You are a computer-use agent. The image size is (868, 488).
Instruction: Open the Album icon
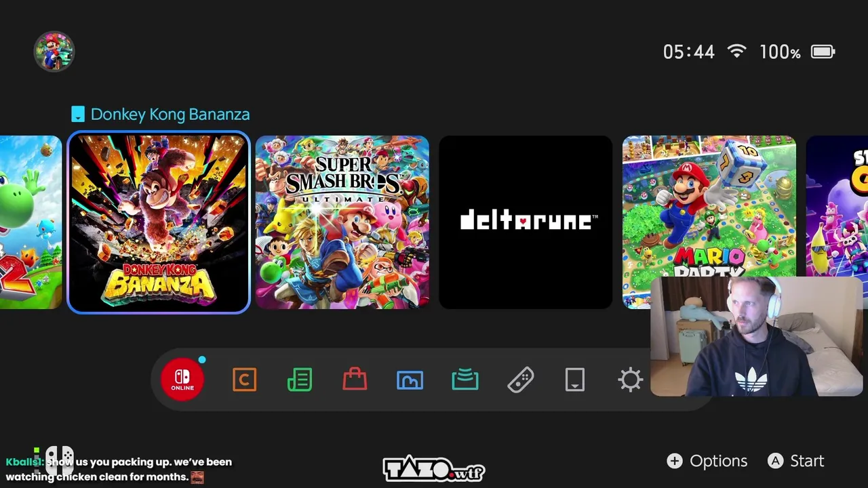pos(410,380)
